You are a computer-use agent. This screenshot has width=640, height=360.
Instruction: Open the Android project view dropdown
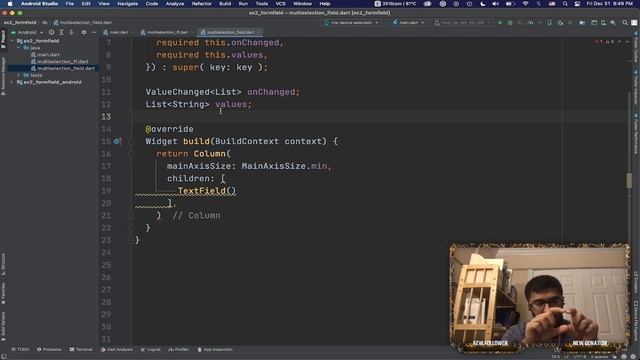tap(27, 32)
